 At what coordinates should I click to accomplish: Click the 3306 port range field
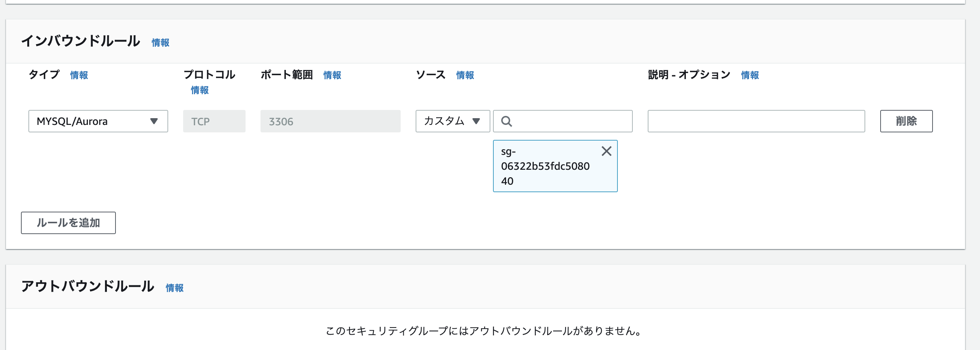[x=330, y=121]
